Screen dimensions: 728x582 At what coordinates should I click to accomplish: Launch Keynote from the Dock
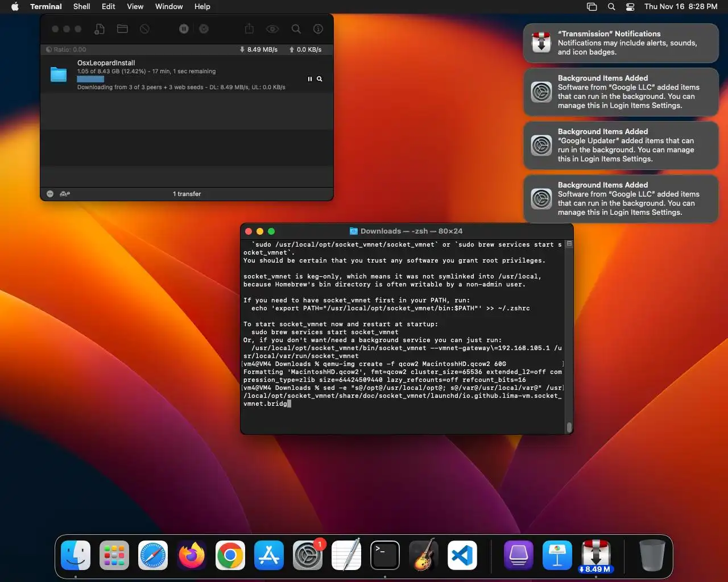(x=557, y=555)
